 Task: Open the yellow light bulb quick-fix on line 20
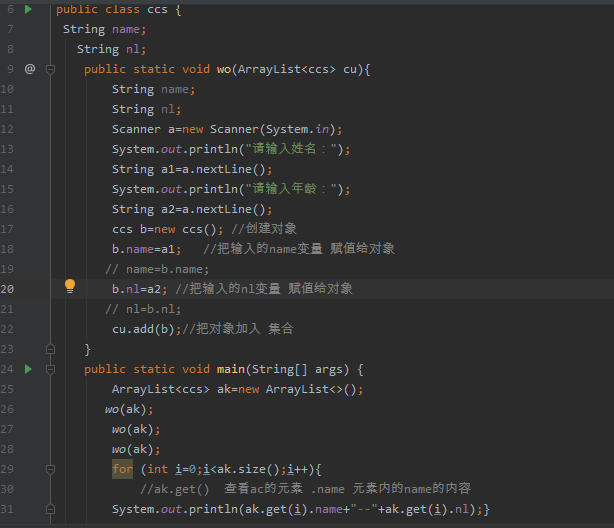click(x=70, y=286)
